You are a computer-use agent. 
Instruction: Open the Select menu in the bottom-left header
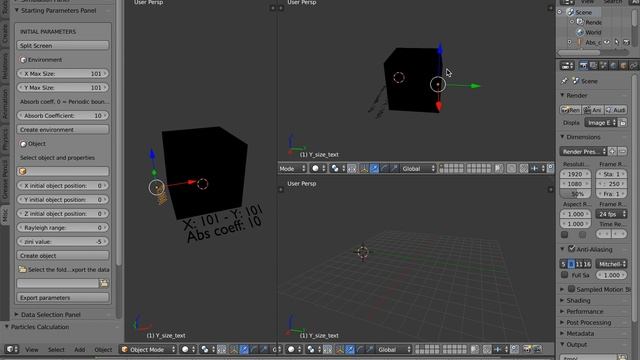(x=56, y=349)
